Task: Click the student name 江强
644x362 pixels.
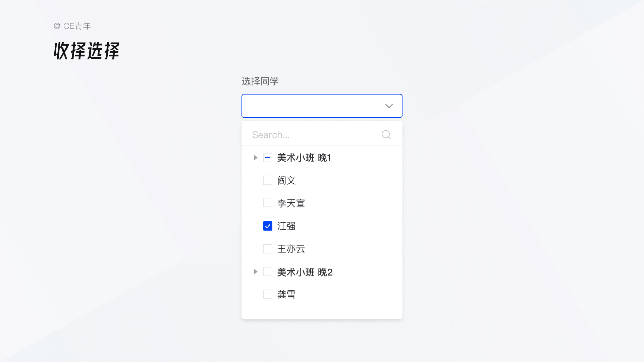Action: tap(286, 226)
